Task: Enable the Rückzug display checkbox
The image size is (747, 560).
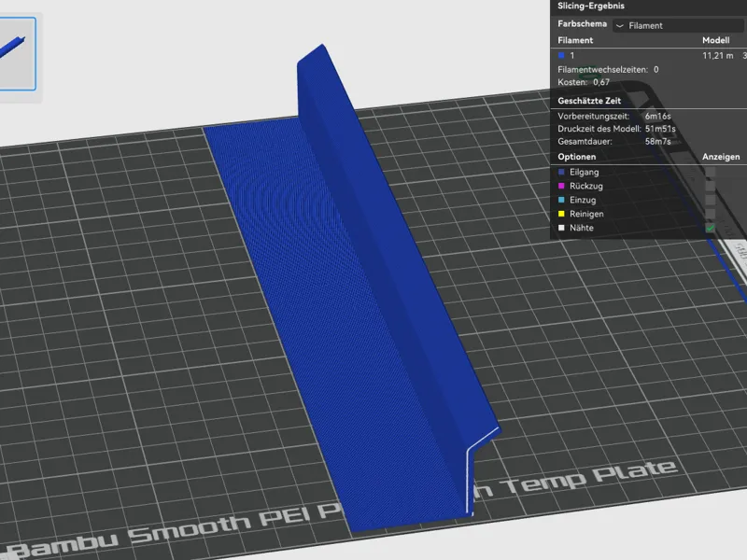Action: click(710, 186)
